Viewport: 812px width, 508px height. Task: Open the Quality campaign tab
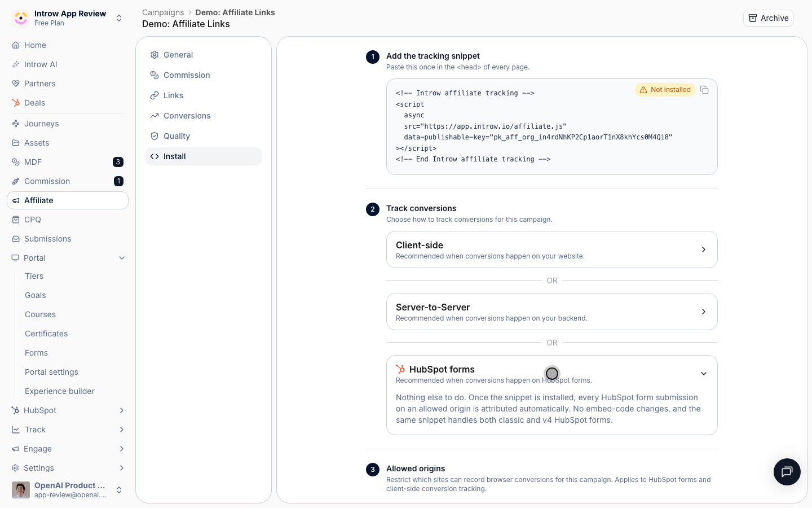tap(204, 136)
